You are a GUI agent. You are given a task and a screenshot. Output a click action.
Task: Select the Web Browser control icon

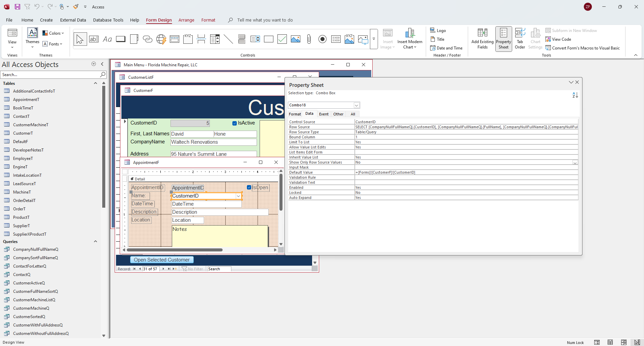pos(161,39)
